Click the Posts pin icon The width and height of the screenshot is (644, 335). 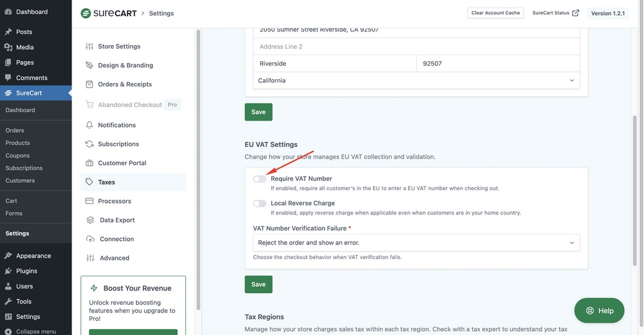[x=8, y=32]
